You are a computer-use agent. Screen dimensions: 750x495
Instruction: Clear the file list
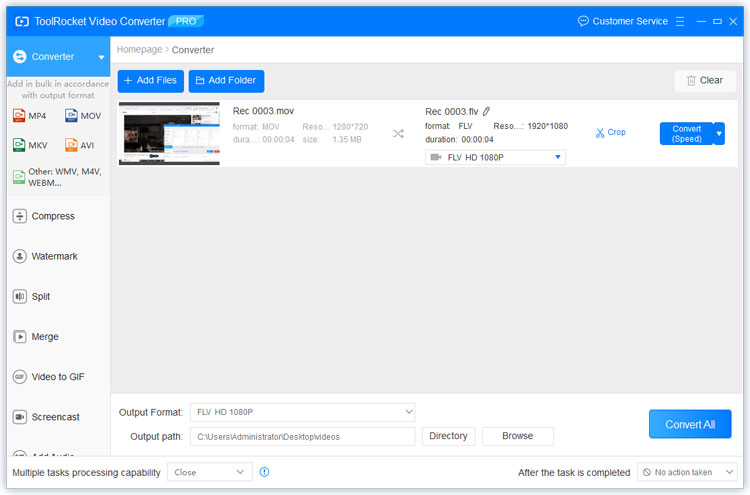[705, 81]
